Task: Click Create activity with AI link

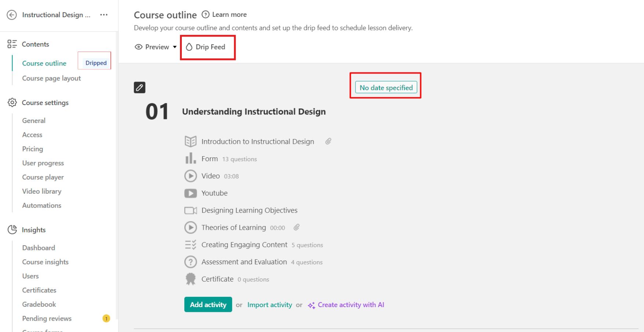Action: [350, 305]
